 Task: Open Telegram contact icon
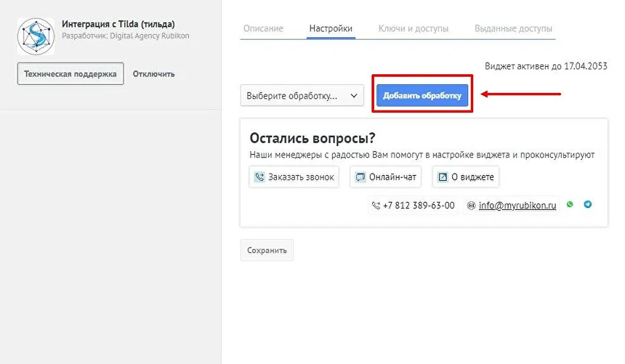[587, 205]
